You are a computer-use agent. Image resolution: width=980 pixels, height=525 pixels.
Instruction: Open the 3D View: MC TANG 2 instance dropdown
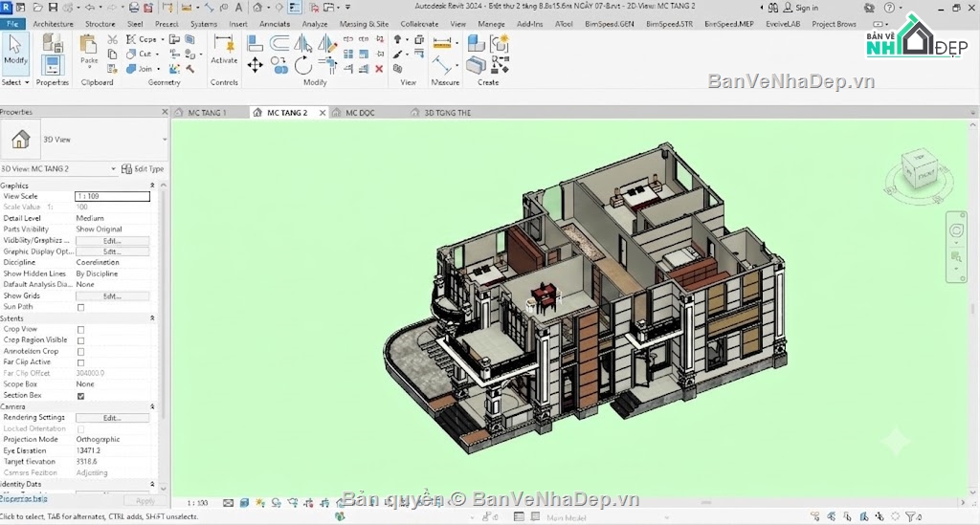(x=113, y=169)
